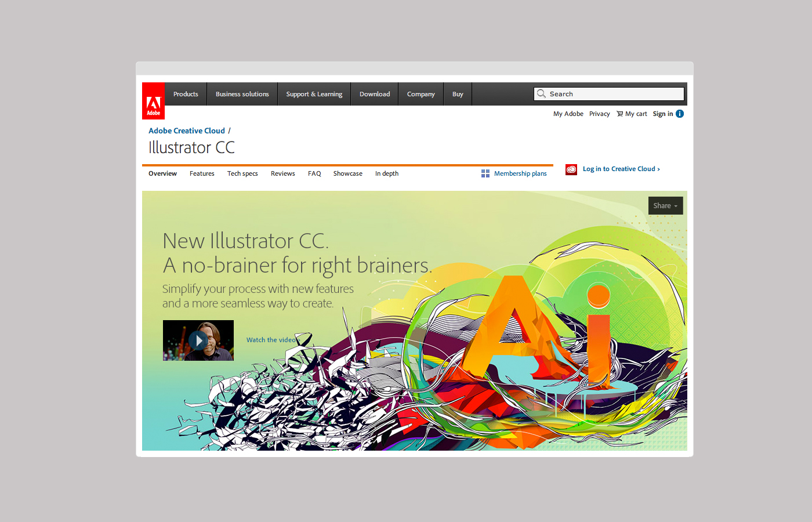Viewport: 812px width, 522px height.
Task: Click the Sign in link
Action: point(663,114)
